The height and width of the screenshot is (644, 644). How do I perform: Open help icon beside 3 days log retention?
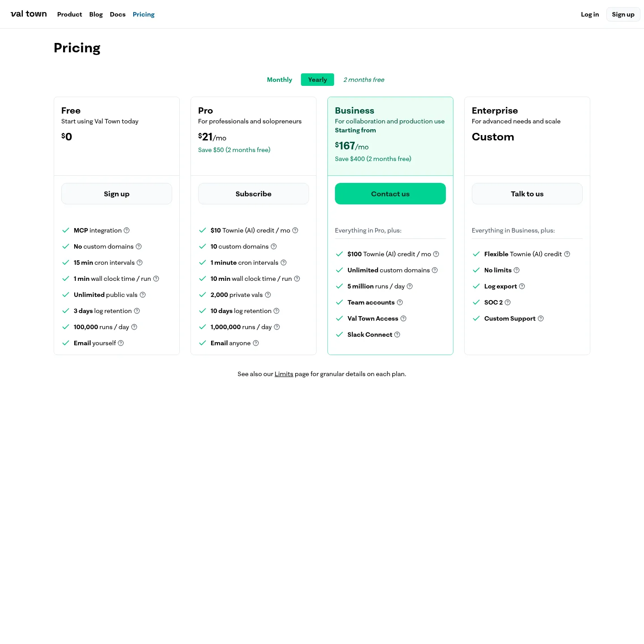click(137, 311)
